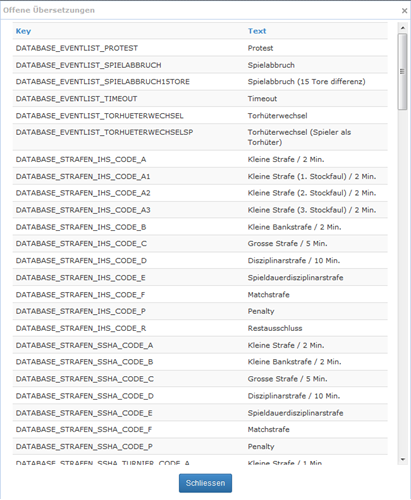This screenshot has width=411, height=500.
Task: Click the Torhüterwechsel text cell
Action: point(277,116)
